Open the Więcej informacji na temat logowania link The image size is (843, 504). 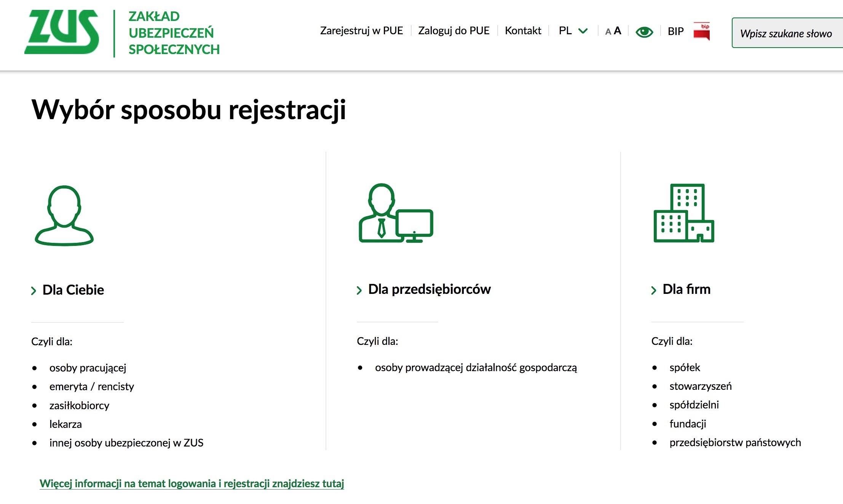(x=192, y=484)
